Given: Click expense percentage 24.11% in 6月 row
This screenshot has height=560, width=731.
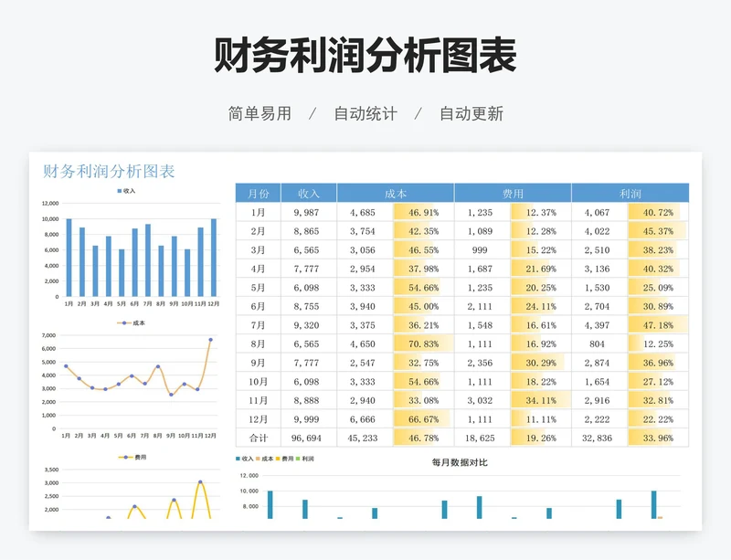Looking at the screenshot, I should [541, 306].
